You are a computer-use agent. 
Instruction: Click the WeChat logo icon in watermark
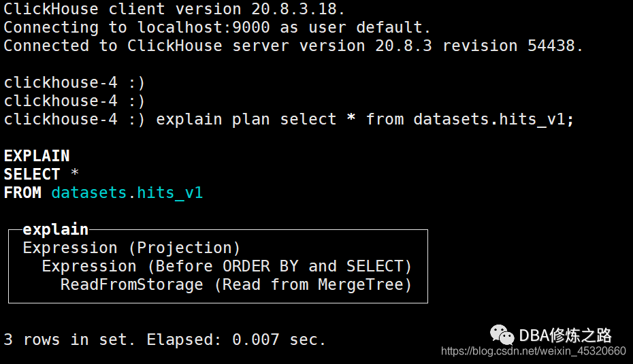[x=502, y=335]
